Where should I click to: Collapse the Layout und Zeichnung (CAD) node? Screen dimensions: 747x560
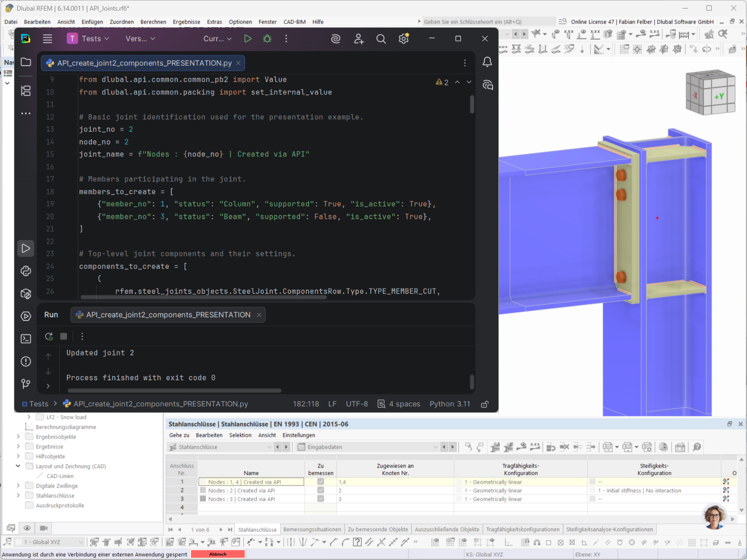tap(18, 466)
